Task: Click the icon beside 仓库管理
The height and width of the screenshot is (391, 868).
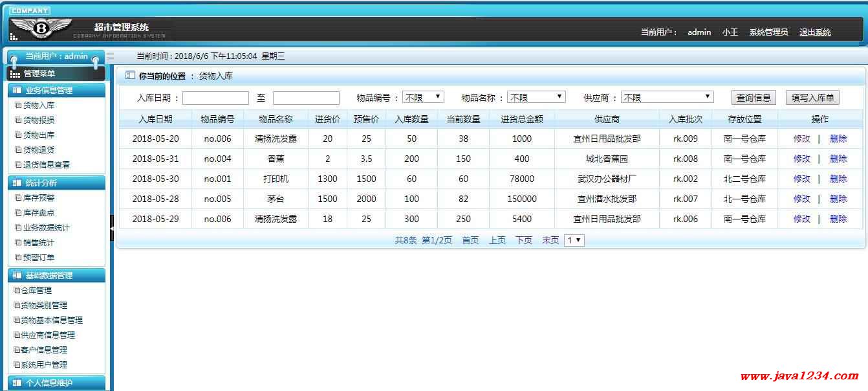Action: [17, 291]
